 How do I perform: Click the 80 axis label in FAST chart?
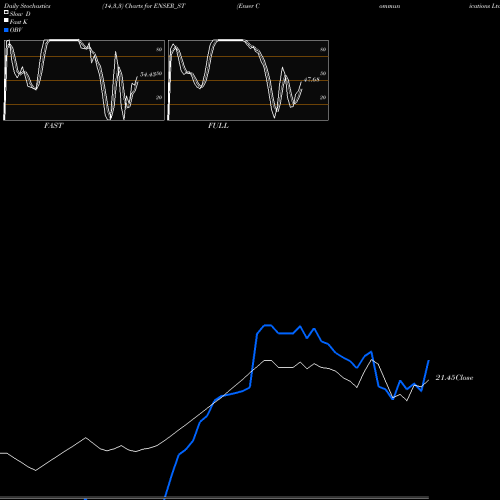(x=159, y=49)
